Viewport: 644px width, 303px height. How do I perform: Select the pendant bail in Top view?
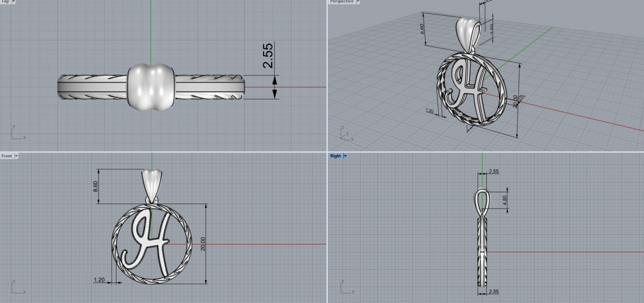(150, 87)
